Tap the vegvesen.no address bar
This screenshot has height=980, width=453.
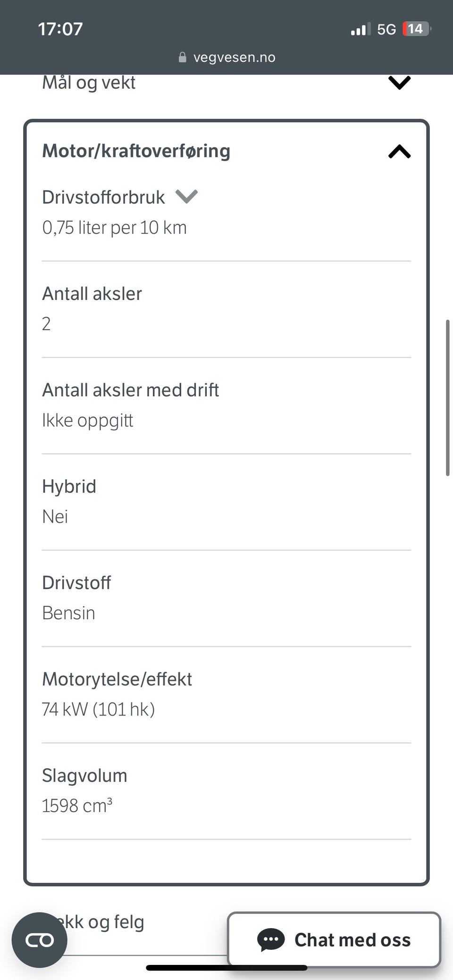227,58
